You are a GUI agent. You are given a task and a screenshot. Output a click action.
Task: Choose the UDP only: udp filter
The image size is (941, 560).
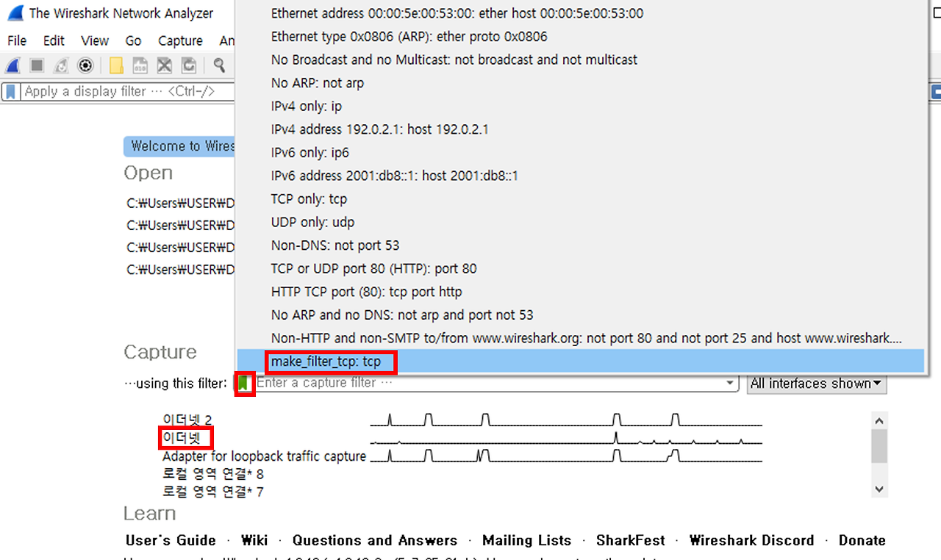(x=579, y=222)
